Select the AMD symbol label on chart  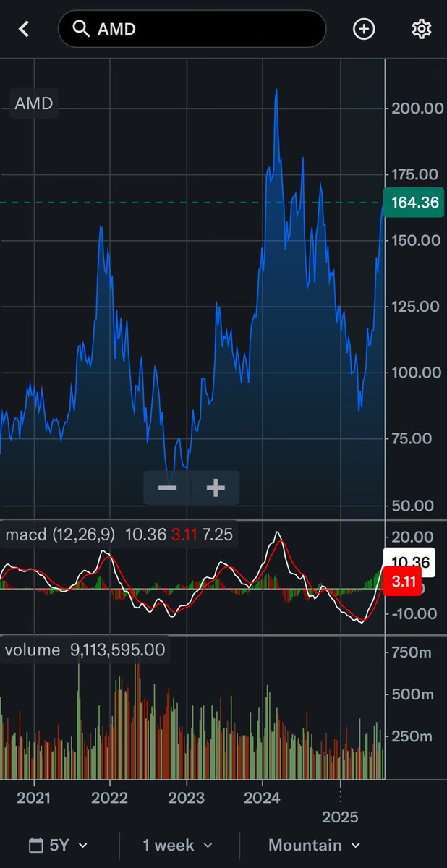click(x=34, y=103)
